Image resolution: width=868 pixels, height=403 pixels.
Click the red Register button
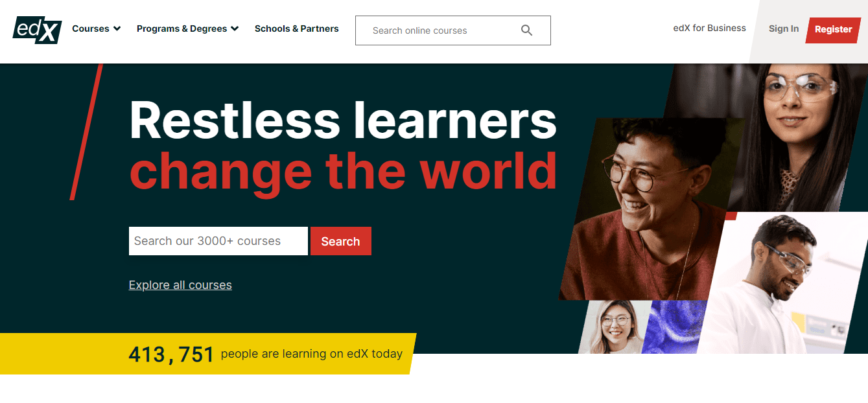[x=833, y=29]
